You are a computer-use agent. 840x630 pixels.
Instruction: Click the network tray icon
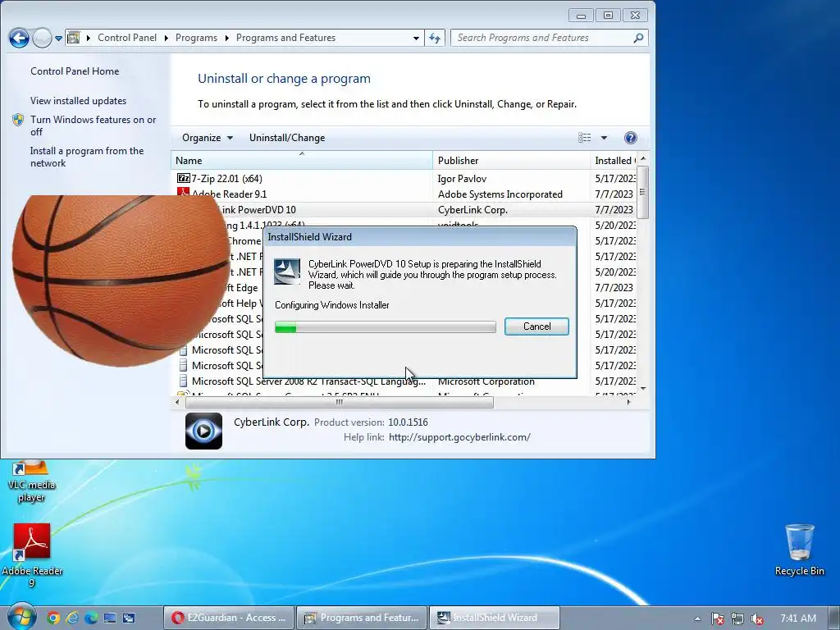coord(737,619)
